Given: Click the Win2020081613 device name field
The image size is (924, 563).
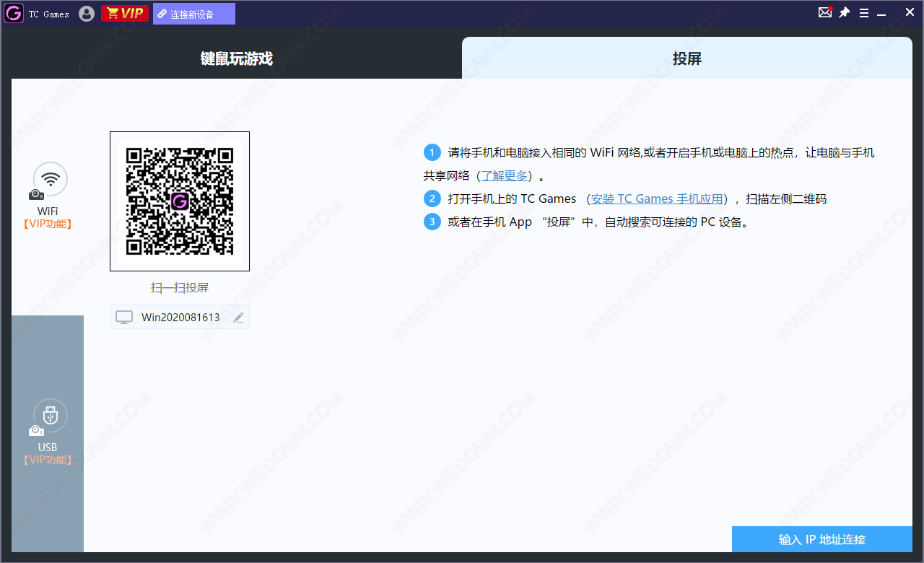Looking at the screenshot, I should [180, 317].
